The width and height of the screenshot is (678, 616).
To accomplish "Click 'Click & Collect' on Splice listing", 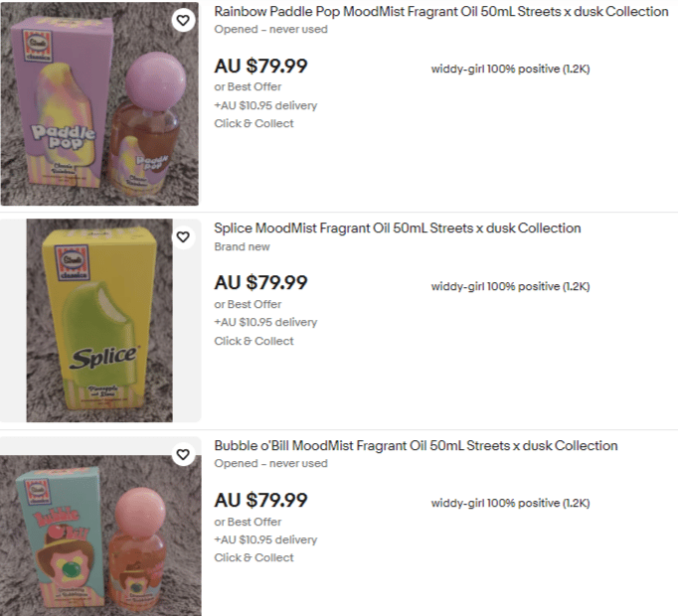I will coord(254,341).
